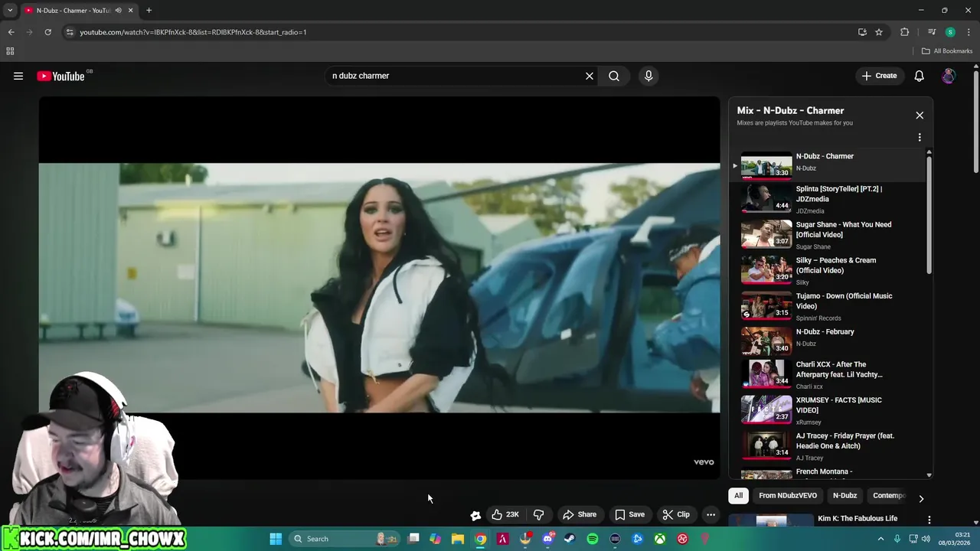View site information icon in the address bar
Screen dimensions: 980x551
(70, 32)
